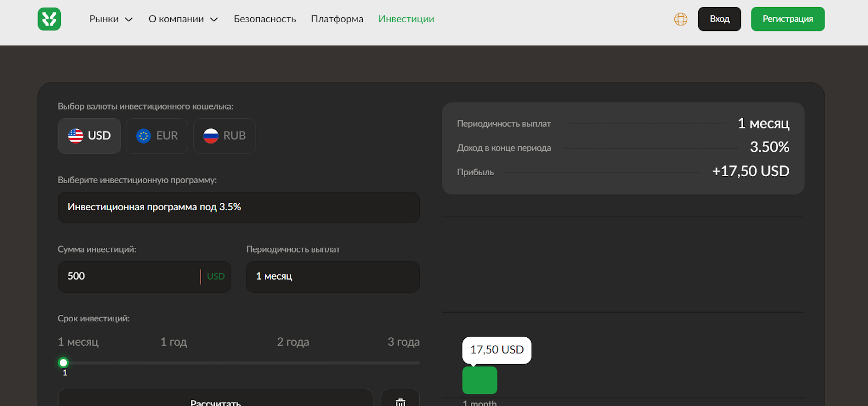Open the Инвестиции page
This screenshot has height=406, width=868.
(406, 19)
